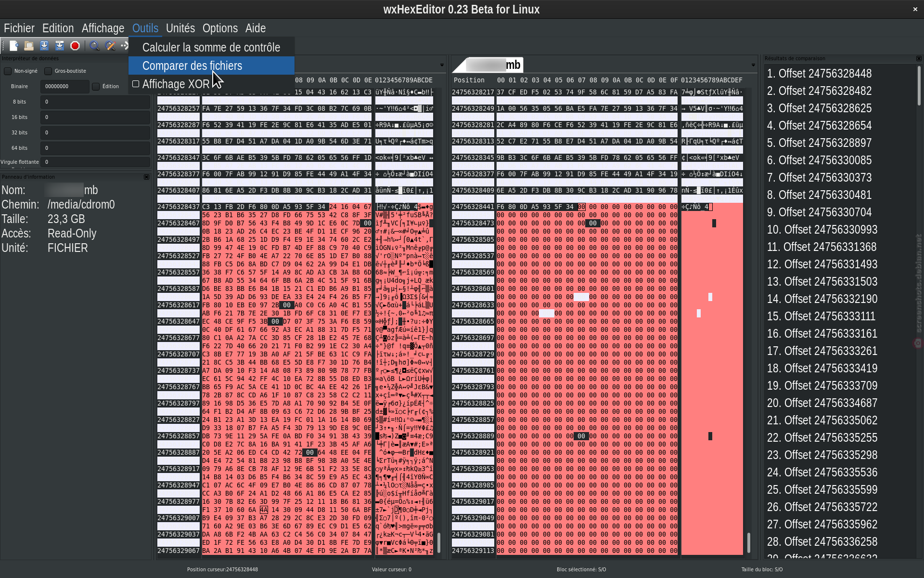This screenshot has height=578, width=924.
Task: Choose Calculer la somme de contrôle
Action: coord(211,47)
